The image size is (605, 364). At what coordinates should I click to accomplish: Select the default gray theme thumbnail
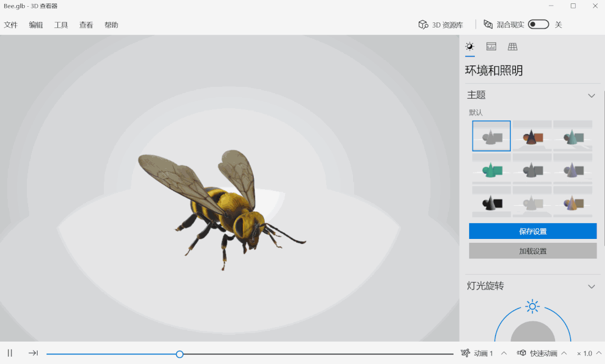tap(491, 136)
